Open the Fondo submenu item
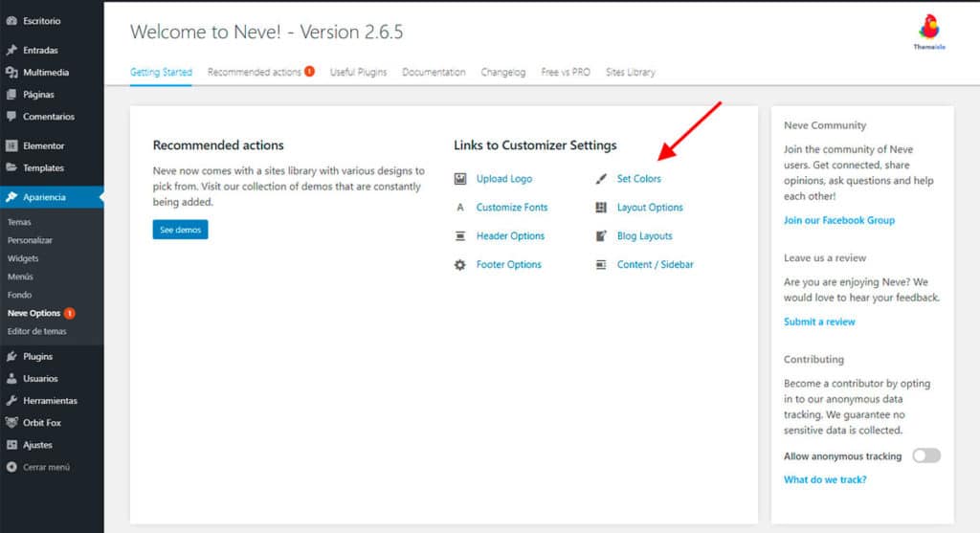This screenshot has height=533, width=980. pos(19,295)
